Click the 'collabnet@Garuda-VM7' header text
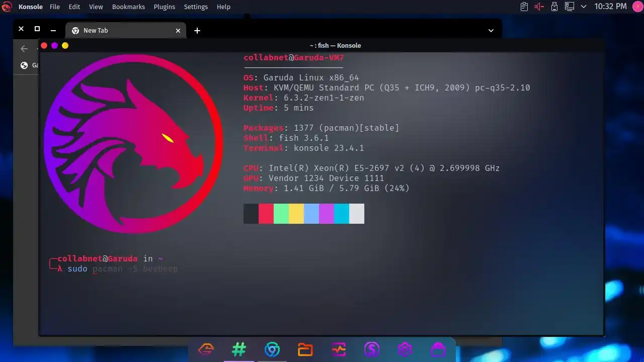644x362 pixels. 294,57
